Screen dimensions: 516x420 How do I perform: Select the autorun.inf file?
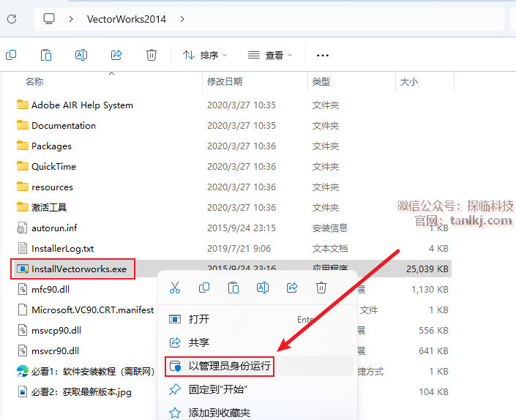54,228
